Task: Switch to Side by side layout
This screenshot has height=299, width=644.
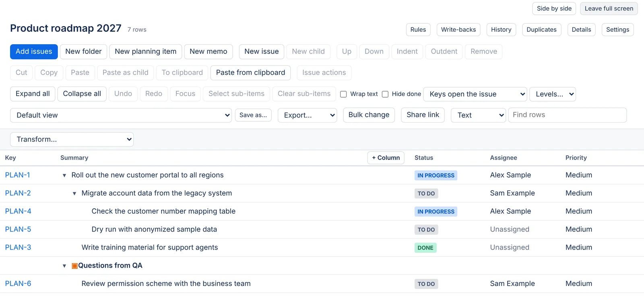Action: click(x=554, y=8)
